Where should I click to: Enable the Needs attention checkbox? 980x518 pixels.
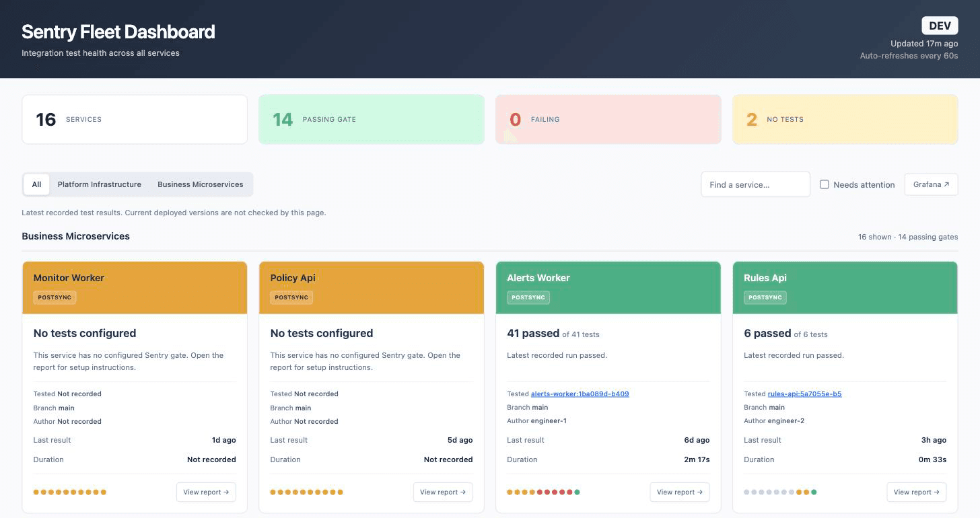[825, 184]
